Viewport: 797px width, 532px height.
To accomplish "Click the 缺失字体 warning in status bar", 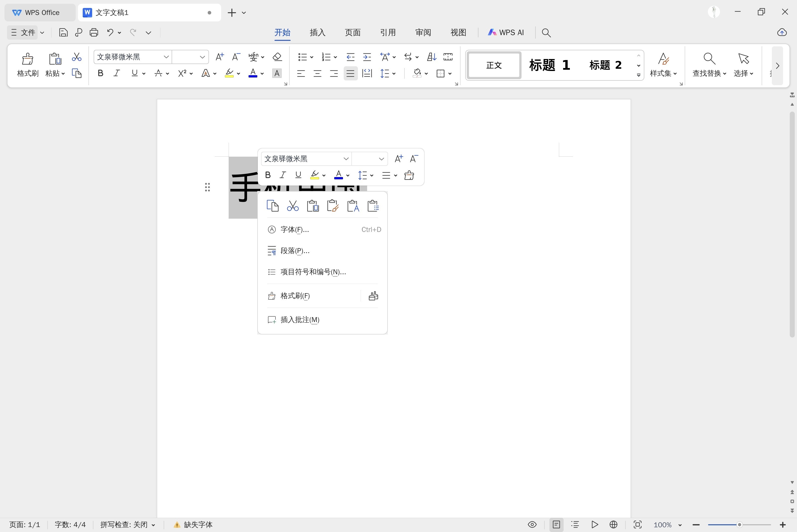I will coord(193,525).
